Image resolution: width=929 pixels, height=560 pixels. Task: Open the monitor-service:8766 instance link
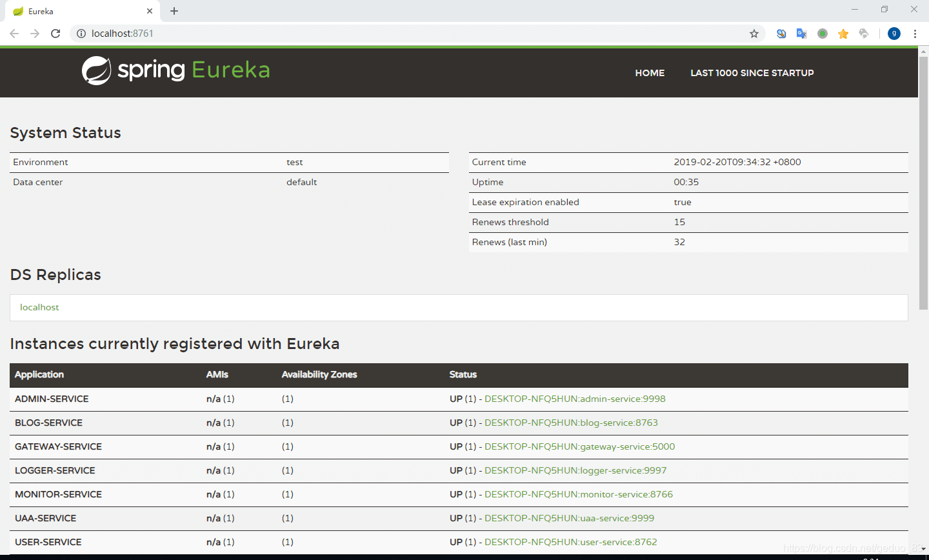579,494
